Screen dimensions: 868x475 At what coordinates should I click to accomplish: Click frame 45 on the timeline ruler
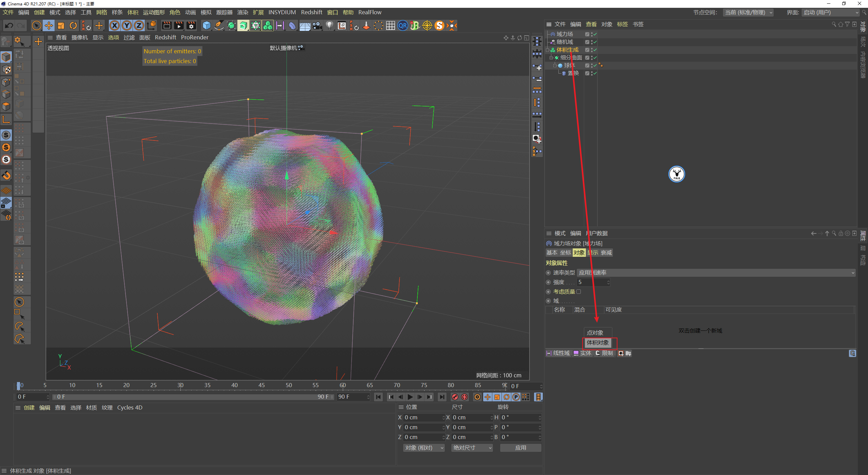coord(261,385)
